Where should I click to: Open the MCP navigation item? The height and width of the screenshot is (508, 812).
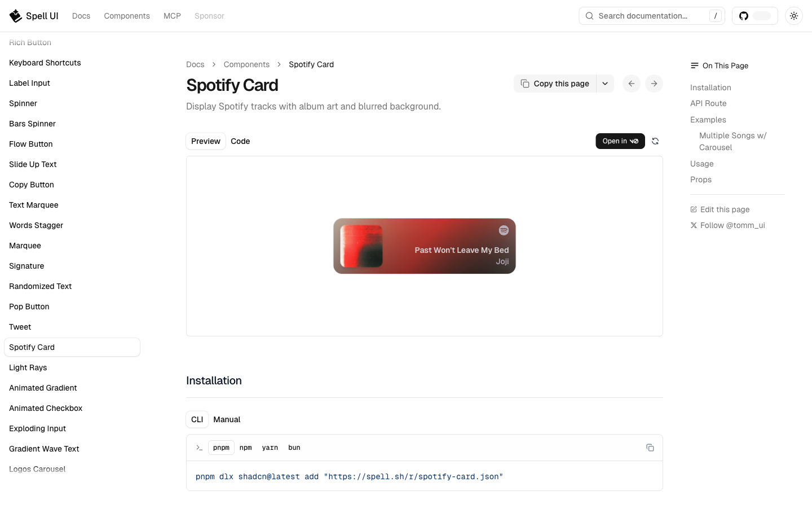(x=172, y=16)
